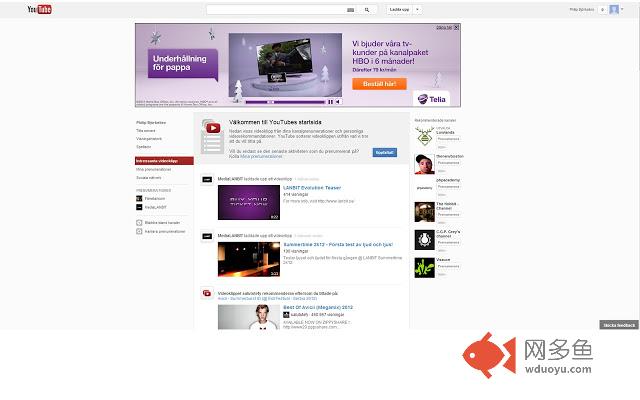This screenshot has height=400, width=640.
Task: Click the Telia logo in the ad
Action: (431, 99)
